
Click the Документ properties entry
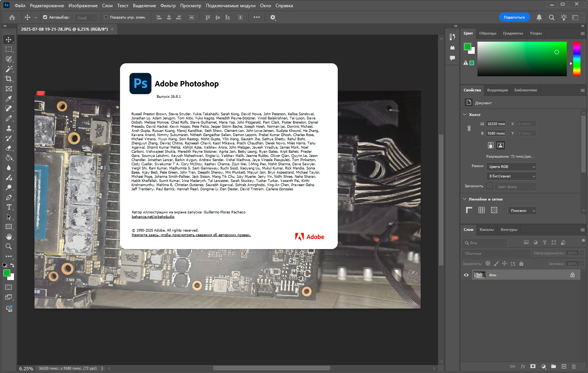coord(483,103)
